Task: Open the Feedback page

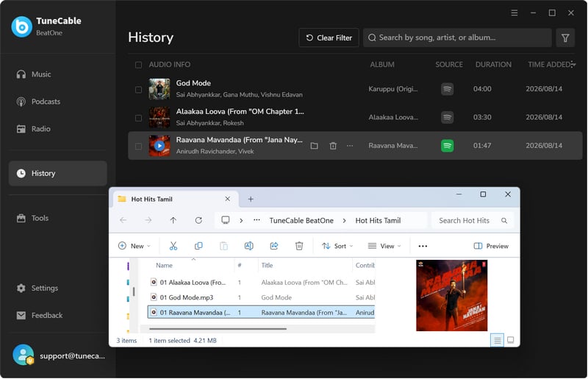Action: click(x=57, y=316)
